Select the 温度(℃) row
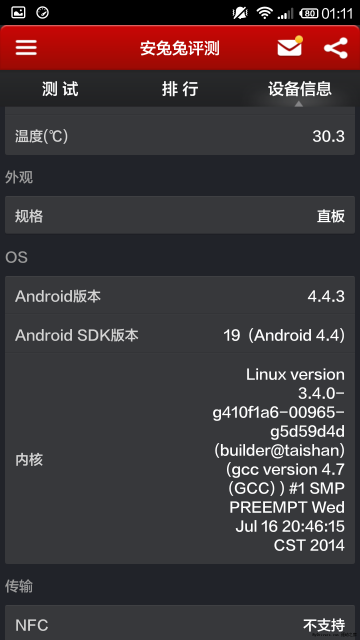The height and width of the screenshot is (640, 360). 180,136
